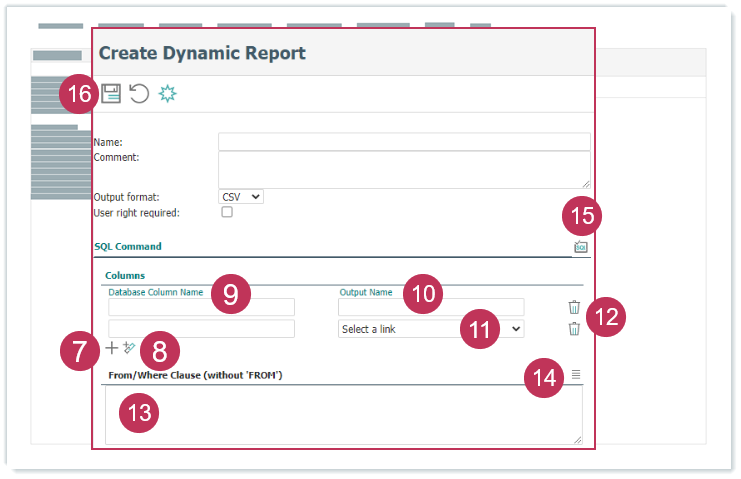Click the circular arrow reset icon
This screenshot has height=479, width=741.
point(139,94)
